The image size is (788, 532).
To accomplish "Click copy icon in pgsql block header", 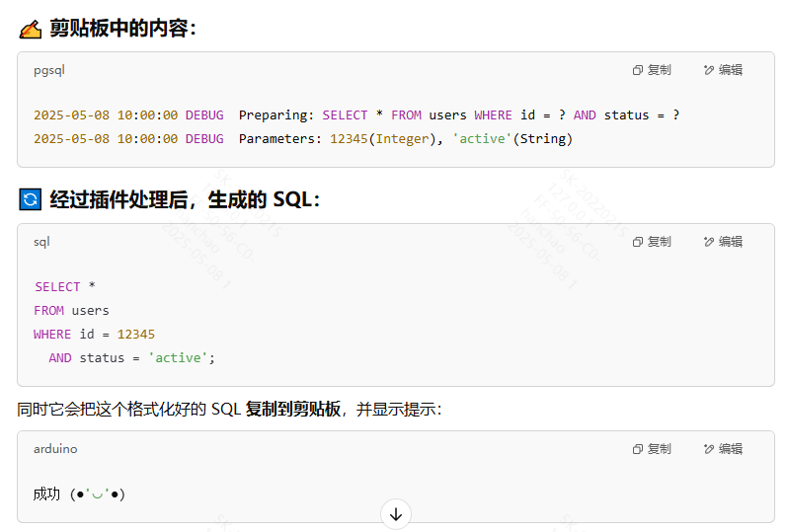I will (637, 70).
